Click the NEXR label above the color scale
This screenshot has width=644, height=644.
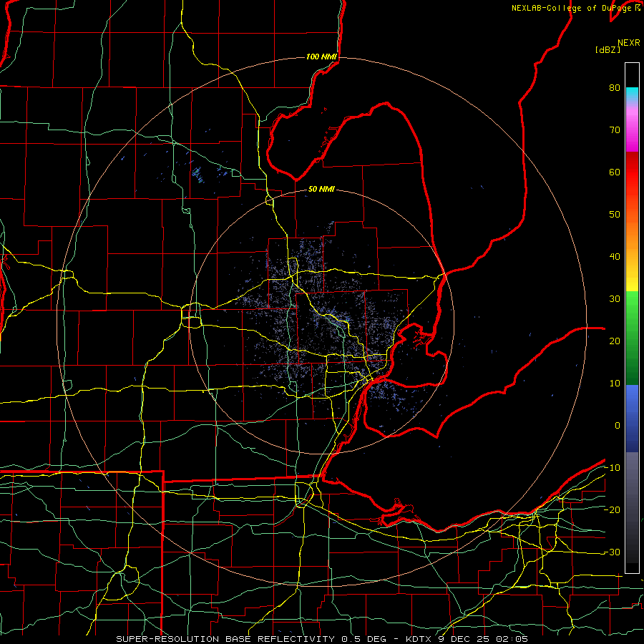628,43
